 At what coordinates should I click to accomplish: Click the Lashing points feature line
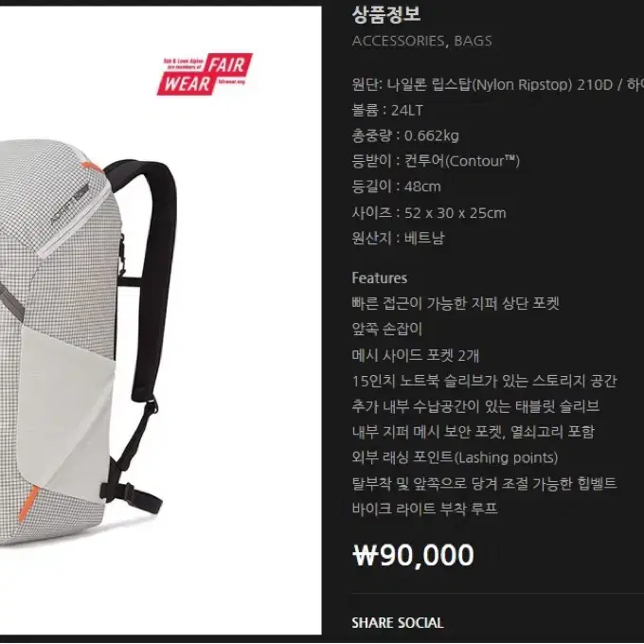pyautogui.click(x=455, y=457)
